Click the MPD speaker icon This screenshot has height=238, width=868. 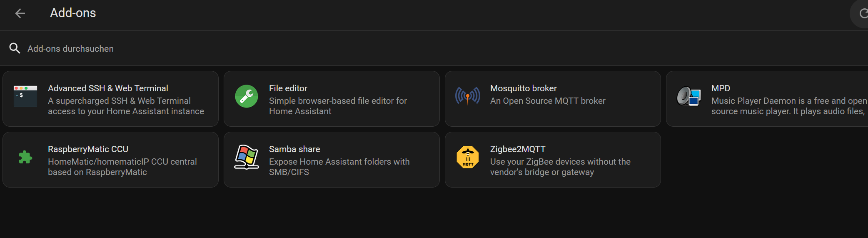click(x=688, y=96)
